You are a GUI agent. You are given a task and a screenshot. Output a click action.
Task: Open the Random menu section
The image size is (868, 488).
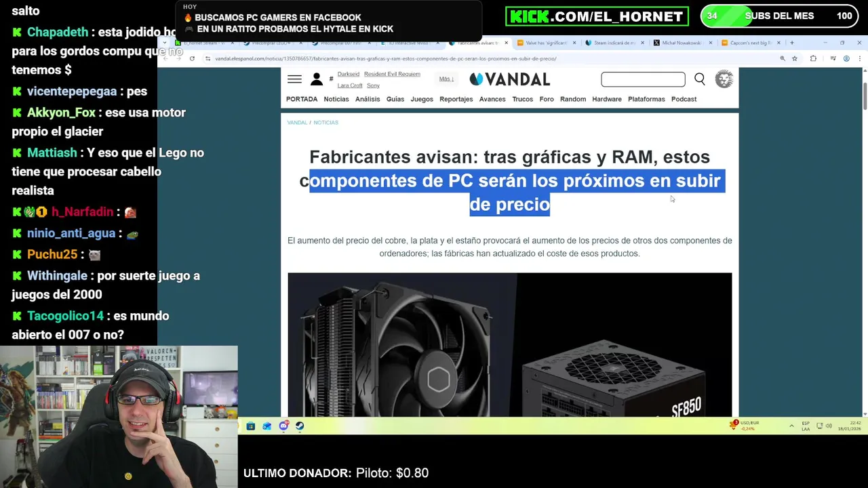pos(573,99)
